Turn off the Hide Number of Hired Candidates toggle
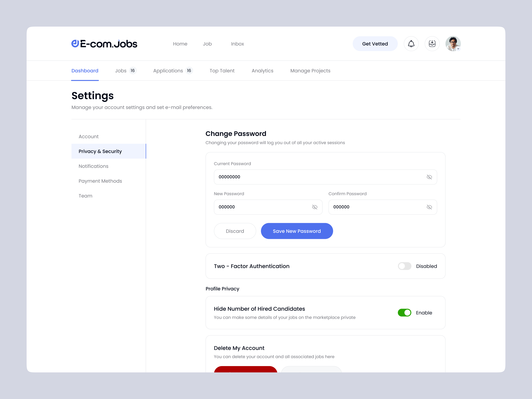This screenshot has width=532, height=399. point(404,313)
